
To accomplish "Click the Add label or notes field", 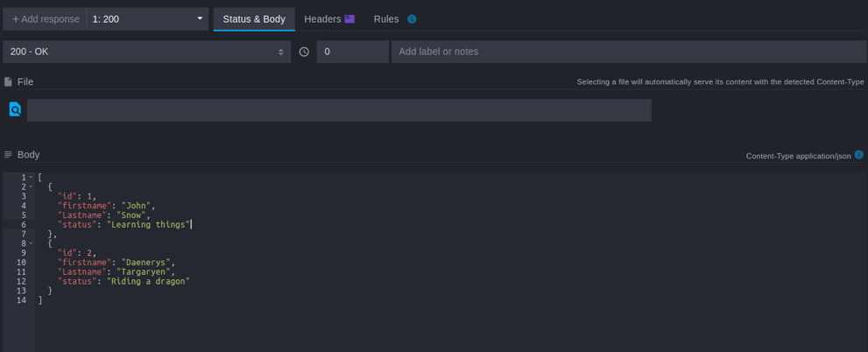I will [629, 52].
